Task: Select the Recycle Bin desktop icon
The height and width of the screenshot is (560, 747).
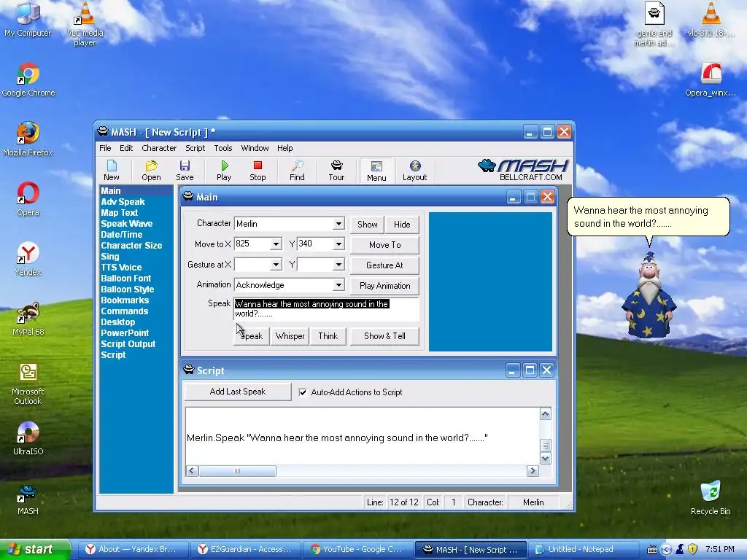Action: click(x=711, y=498)
